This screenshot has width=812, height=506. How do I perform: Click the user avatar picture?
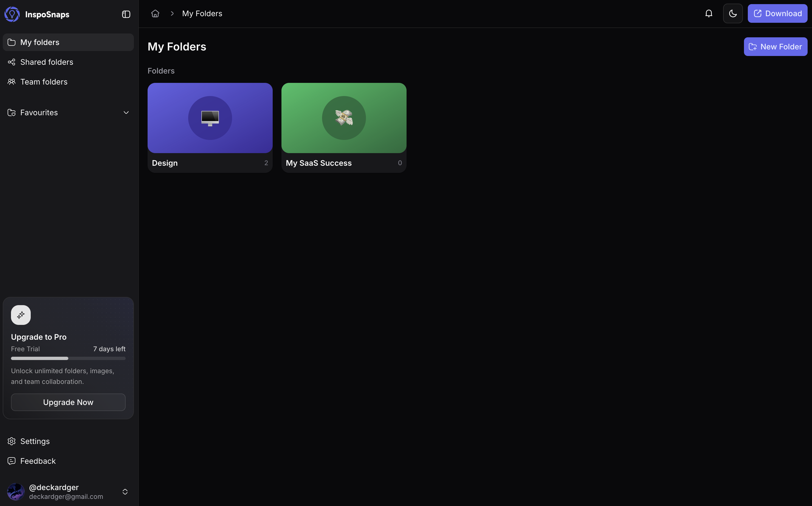pyautogui.click(x=16, y=492)
